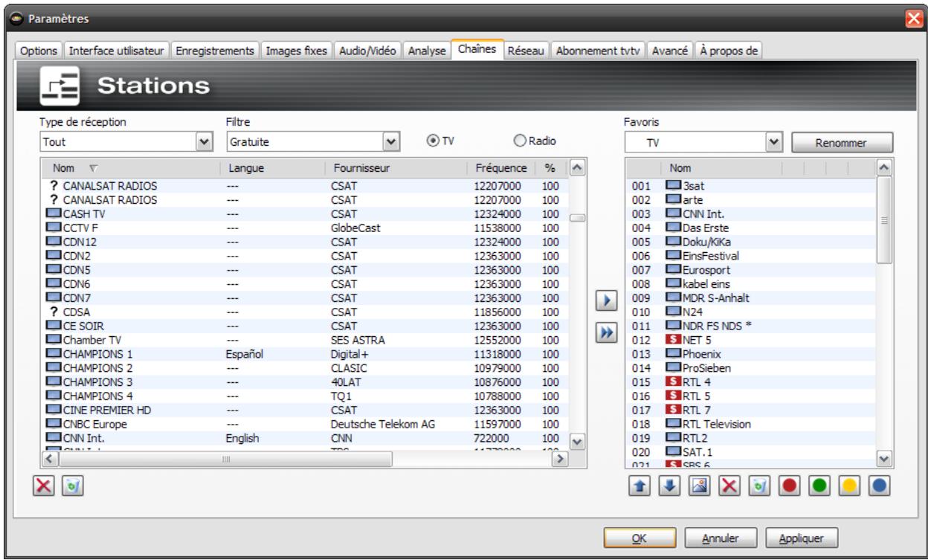
Task: Click the channel logo picture icon
Action: tap(700, 486)
